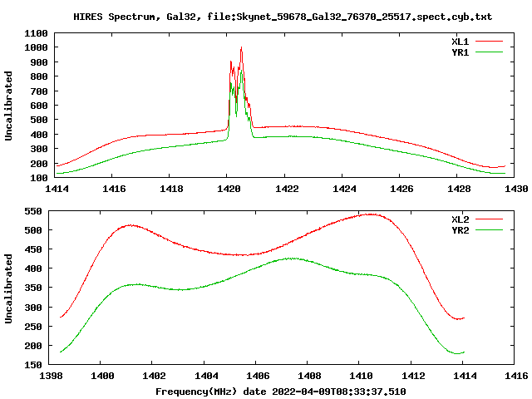
Task: Click the 1418 tick label
Action: pyautogui.click(x=171, y=189)
